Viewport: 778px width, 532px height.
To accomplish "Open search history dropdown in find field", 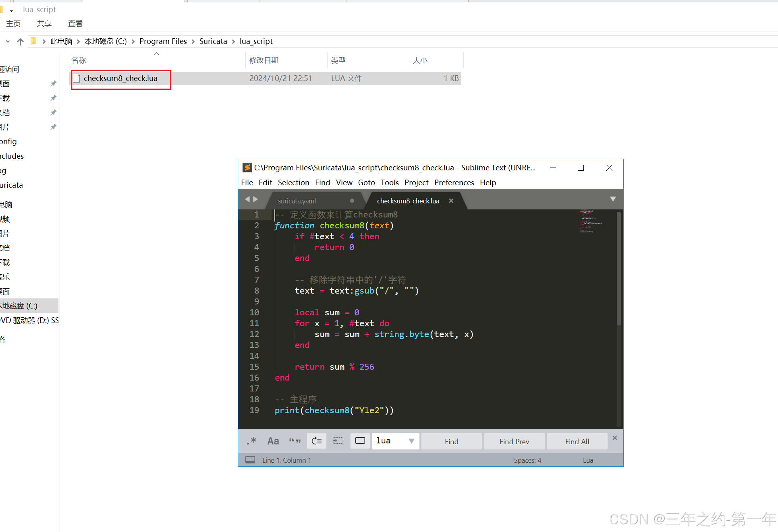I will click(x=411, y=441).
